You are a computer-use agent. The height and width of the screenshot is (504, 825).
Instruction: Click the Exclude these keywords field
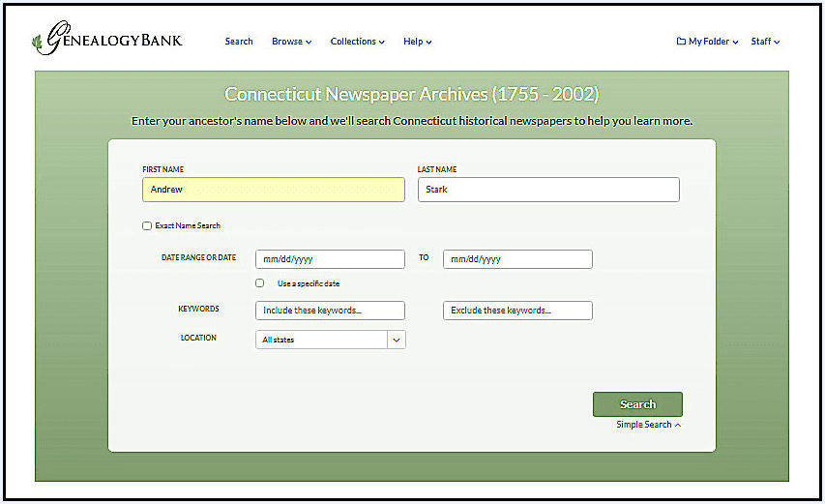pyautogui.click(x=517, y=311)
